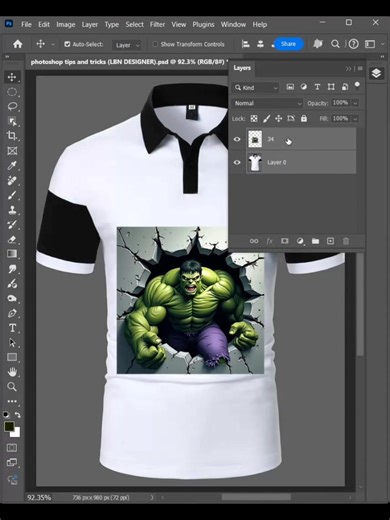Select the Lasso tool
The height and width of the screenshot is (520, 390).
point(12,106)
